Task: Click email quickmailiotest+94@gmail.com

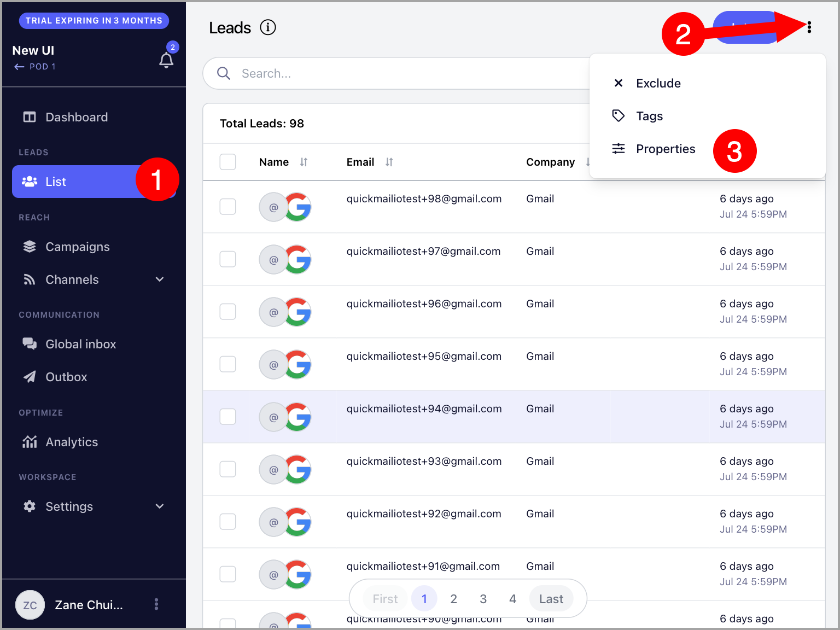Action: 424,409
